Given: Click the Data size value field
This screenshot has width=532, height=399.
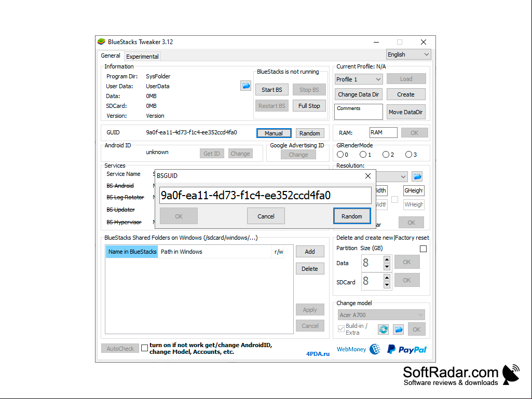Looking at the screenshot, I should coord(373,263).
